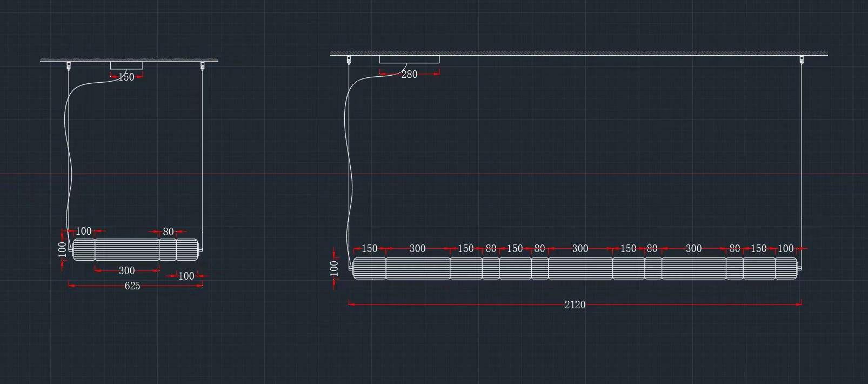Select the ceiling canopy box above the 280 dimension
The height and width of the screenshot is (384, 868).
pos(409,59)
